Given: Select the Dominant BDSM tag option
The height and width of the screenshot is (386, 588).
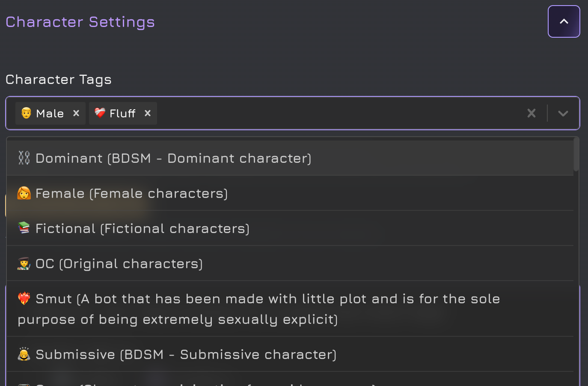Looking at the screenshot, I should [x=173, y=158].
